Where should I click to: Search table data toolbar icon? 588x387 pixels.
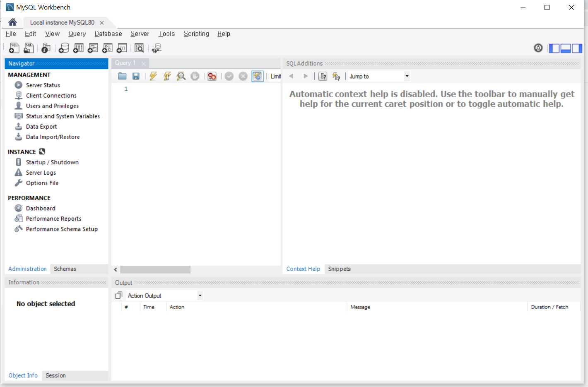[139, 48]
